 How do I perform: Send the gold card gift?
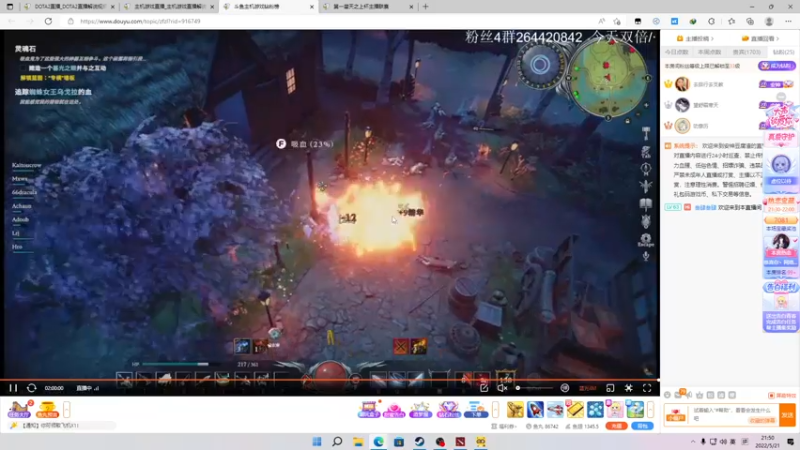click(575, 409)
